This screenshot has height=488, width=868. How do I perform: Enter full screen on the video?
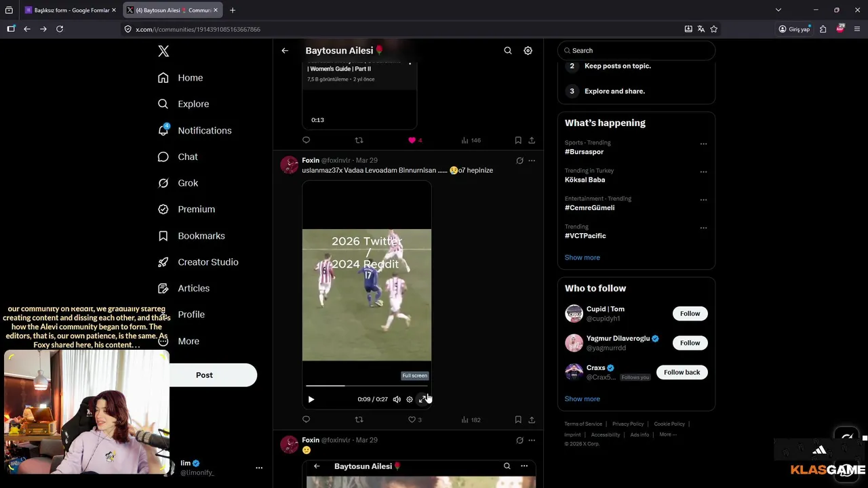(422, 399)
